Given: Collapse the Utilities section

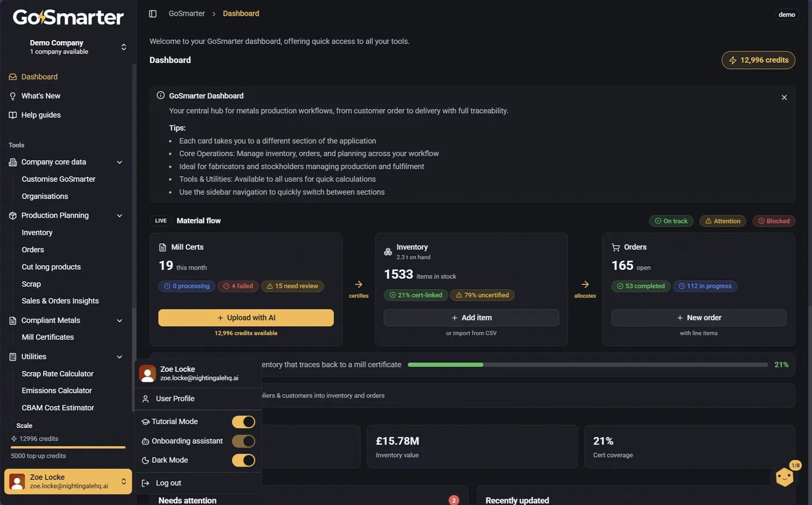Looking at the screenshot, I should pos(119,356).
